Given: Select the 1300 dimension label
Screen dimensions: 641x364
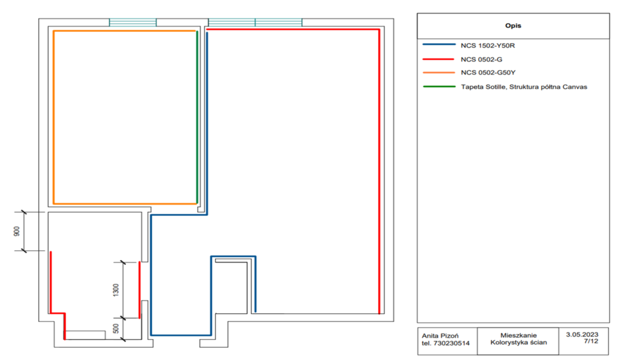Looking at the screenshot, I should [x=115, y=290].
